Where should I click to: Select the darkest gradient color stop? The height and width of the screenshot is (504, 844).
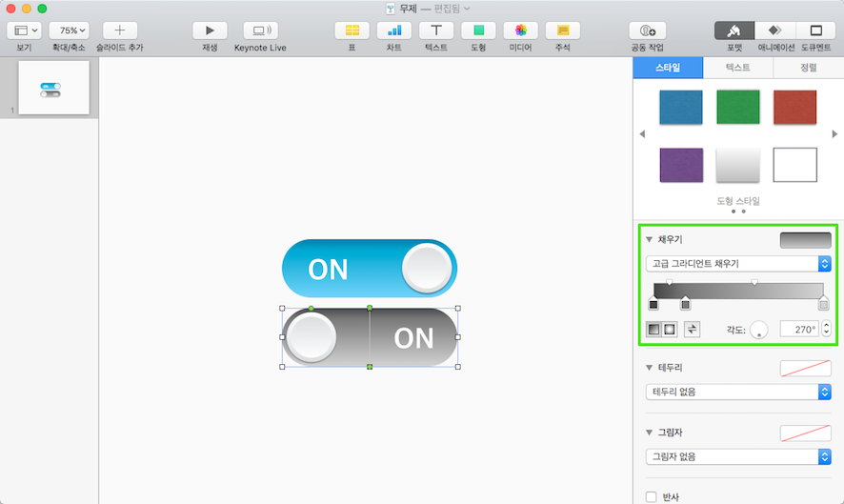tap(653, 303)
